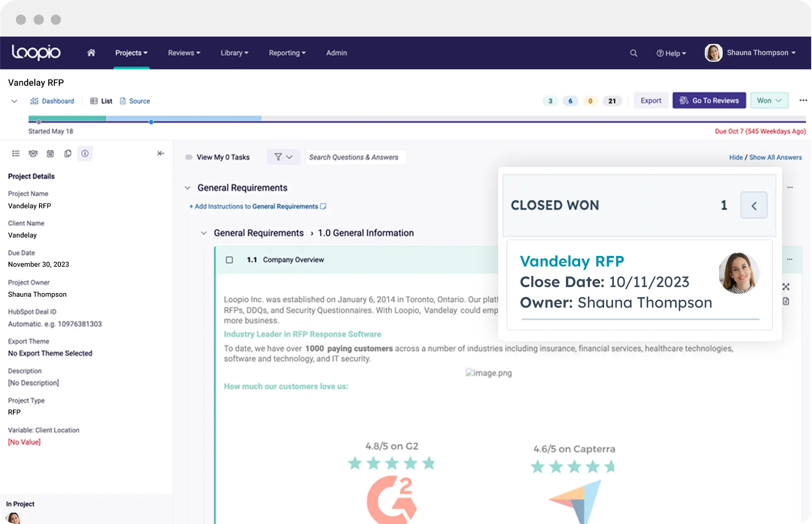Switch to the Source tab
Image resolution: width=812 pixels, height=524 pixels.
135,101
